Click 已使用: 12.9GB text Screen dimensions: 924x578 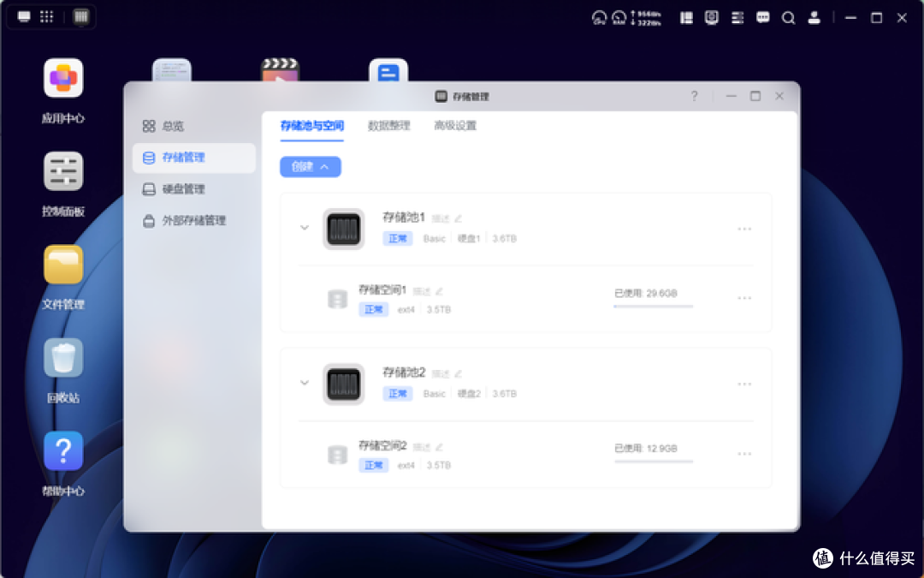click(645, 448)
